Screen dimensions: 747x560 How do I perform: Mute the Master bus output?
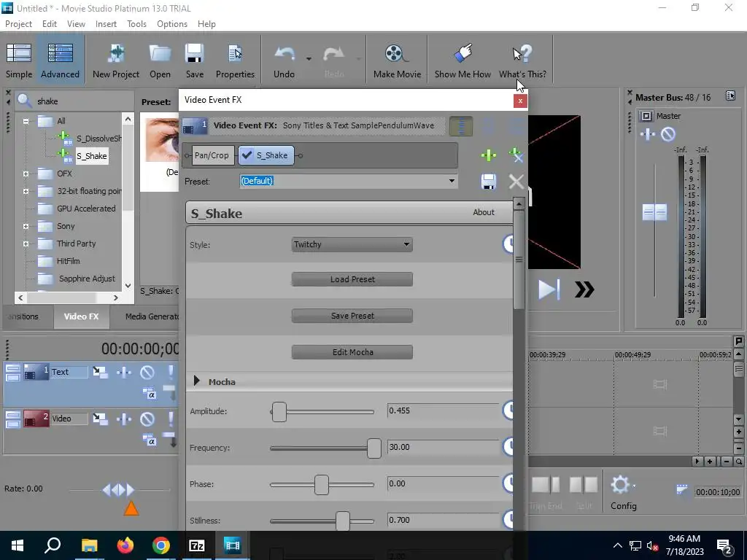pyautogui.click(x=668, y=134)
